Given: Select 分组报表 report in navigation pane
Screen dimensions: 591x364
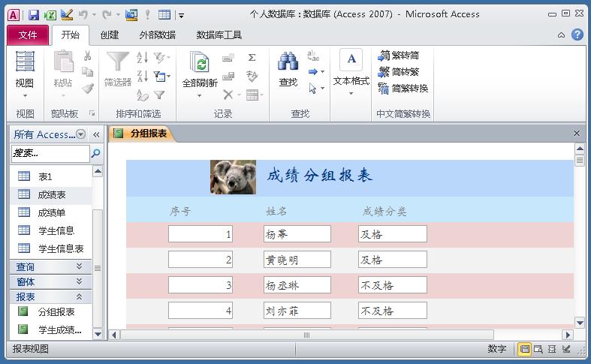Looking at the screenshot, I should pyautogui.click(x=51, y=311).
